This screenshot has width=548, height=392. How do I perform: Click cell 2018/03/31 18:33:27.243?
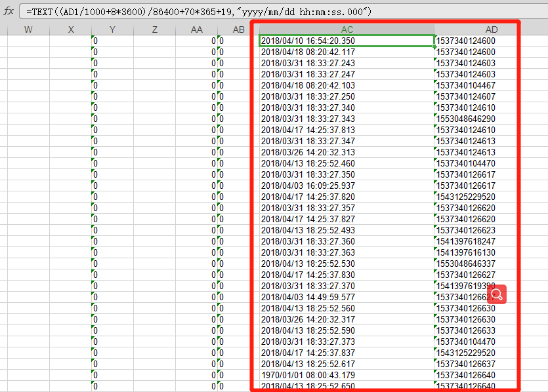tap(347, 63)
